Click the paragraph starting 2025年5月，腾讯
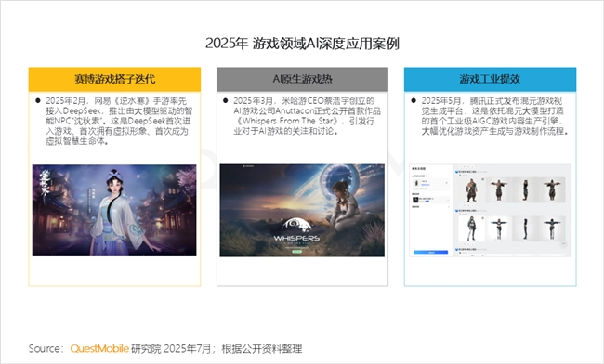Screen dimensions: 604x364 pos(494,116)
